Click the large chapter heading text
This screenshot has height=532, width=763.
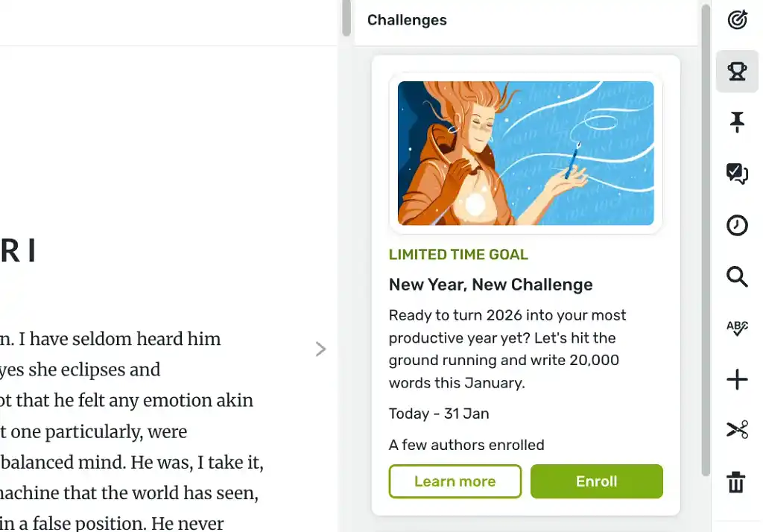coord(19,252)
